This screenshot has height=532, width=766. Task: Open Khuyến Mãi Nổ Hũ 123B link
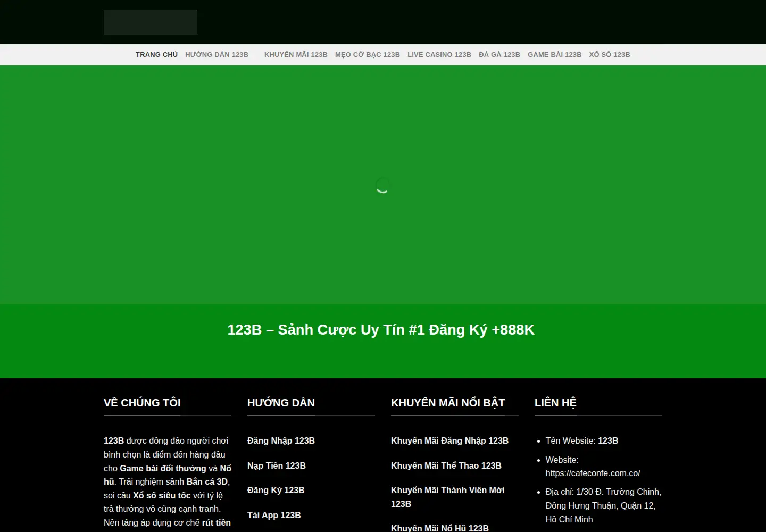440,528
